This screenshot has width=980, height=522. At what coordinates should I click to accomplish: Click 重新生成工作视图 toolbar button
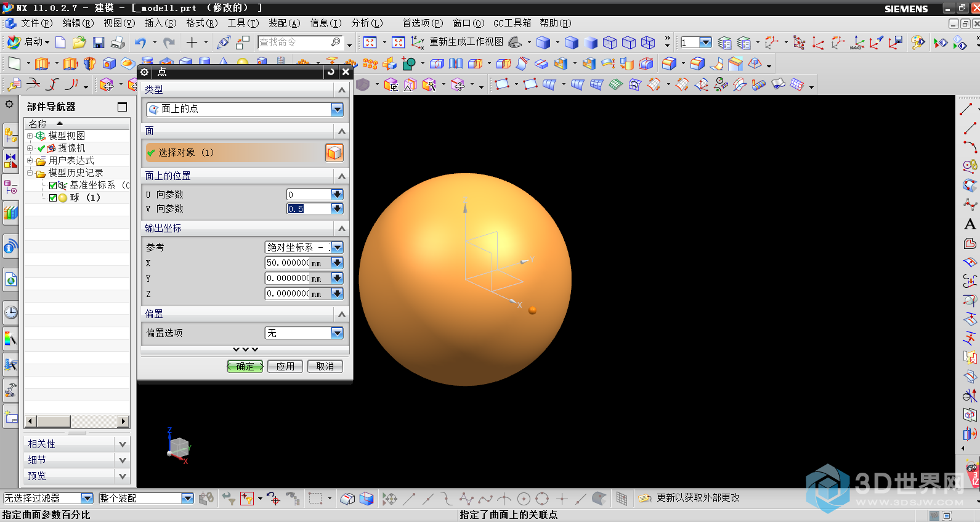tap(458, 42)
